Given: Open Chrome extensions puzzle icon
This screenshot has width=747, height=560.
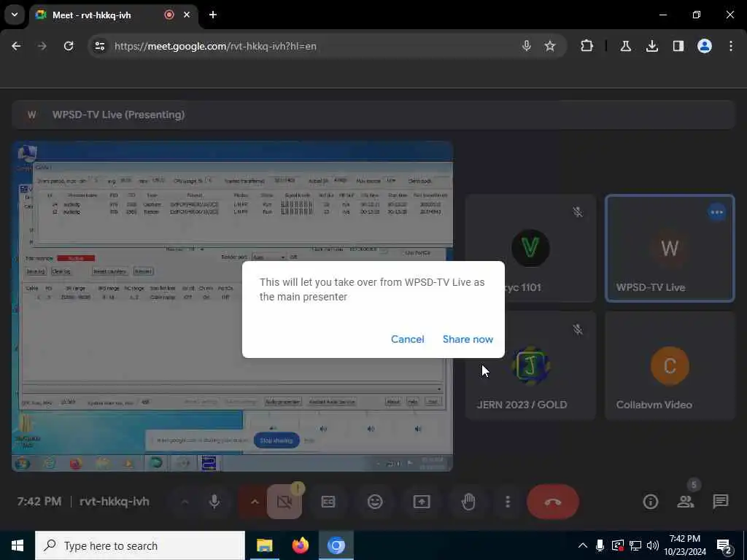Looking at the screenshot, I should click(x=587, y=46).
